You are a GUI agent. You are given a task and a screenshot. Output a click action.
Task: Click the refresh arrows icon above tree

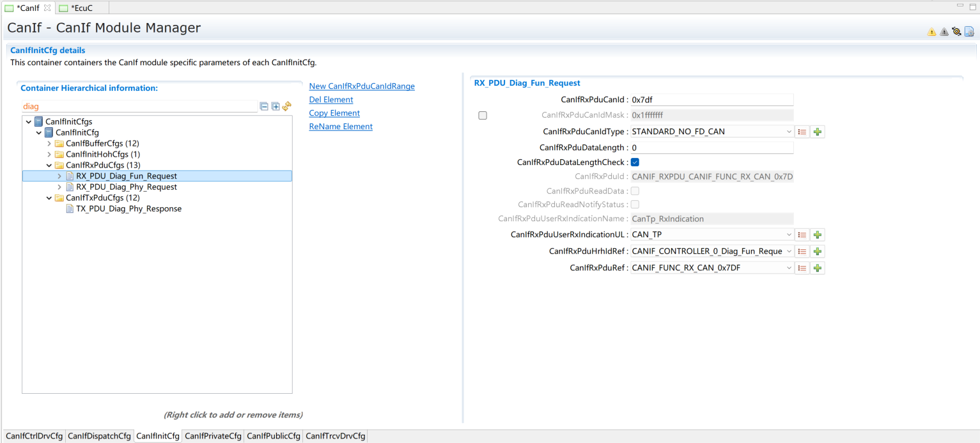[x=287, y=106]
